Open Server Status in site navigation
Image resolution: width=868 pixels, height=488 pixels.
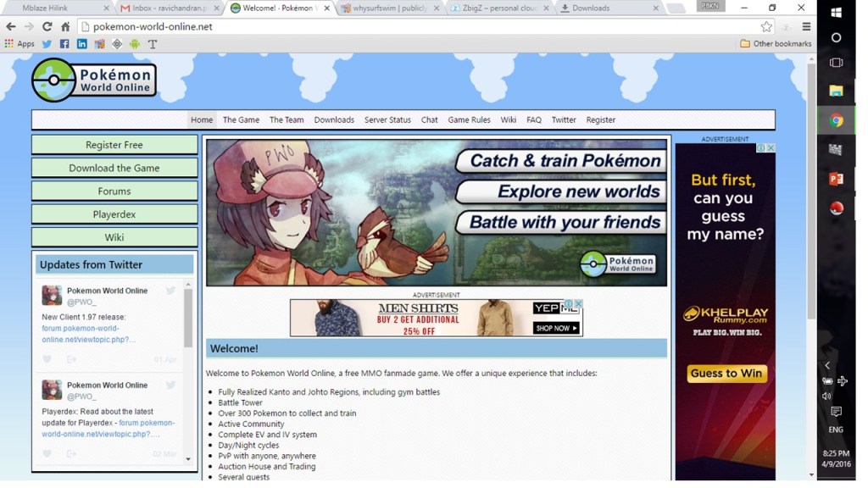387,119
